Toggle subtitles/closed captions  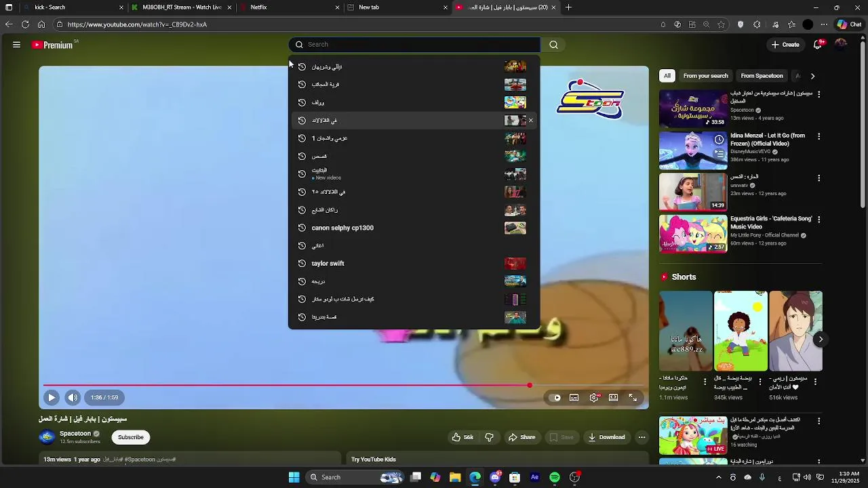coord(574,398)
